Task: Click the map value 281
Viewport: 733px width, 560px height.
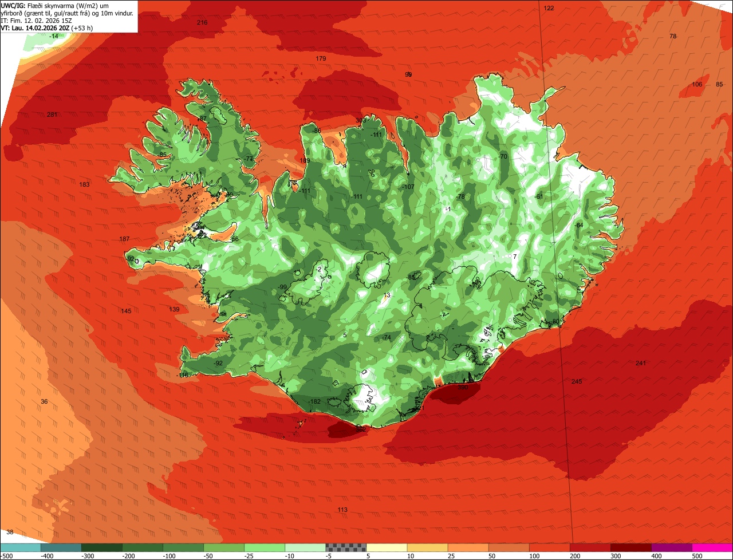Action: (x=52, y=115)
